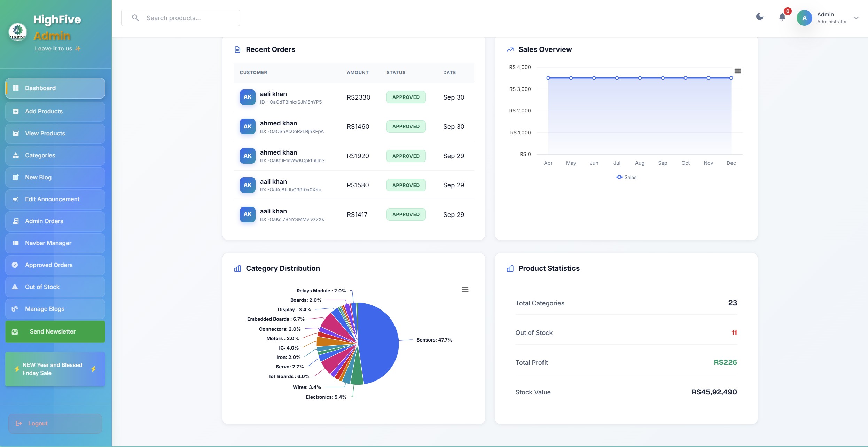Open the Sales Overview chart hamburger menu

pyautogui.click(x=737, y=71)
